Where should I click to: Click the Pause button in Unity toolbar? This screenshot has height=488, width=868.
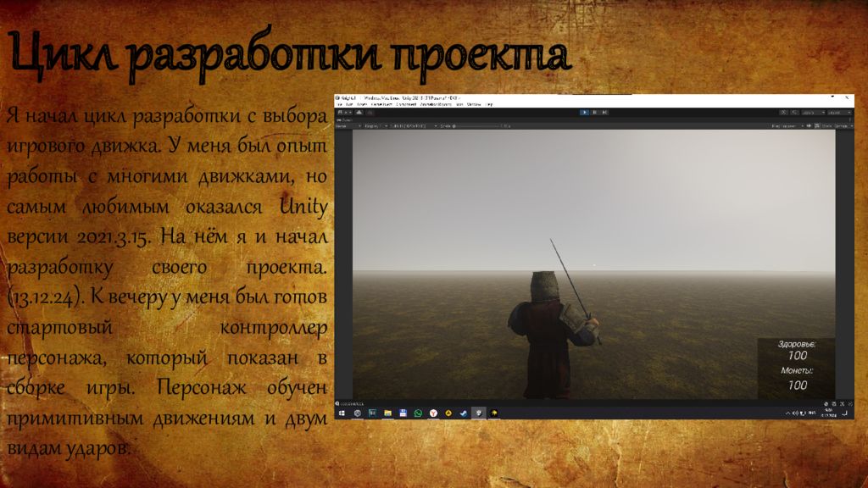pos(594,113)
